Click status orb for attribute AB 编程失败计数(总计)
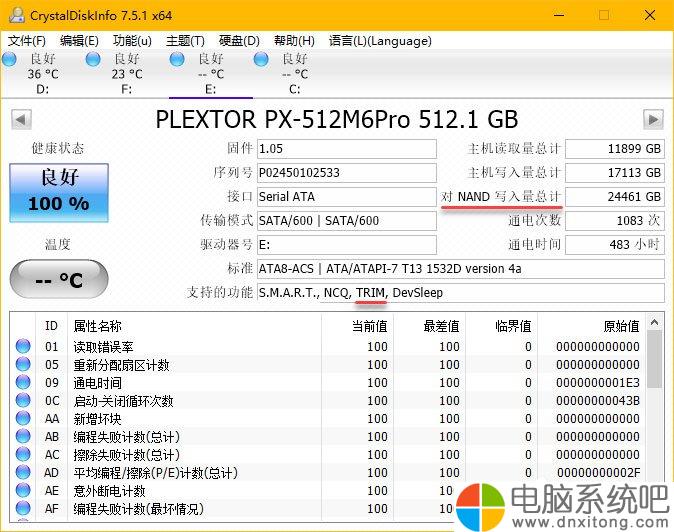This screenshot has width=674, height=532. [23, 436]
